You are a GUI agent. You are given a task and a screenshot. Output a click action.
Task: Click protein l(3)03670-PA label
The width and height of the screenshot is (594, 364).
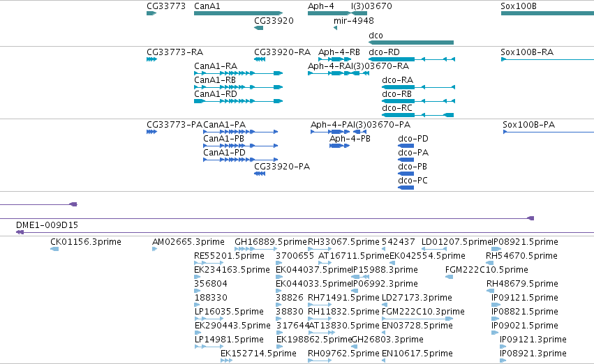point(383,125)
